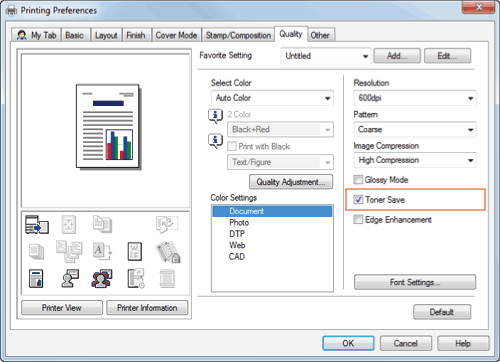Select Document in Color Settings list

pyautogui.click(x=272, y=211)
